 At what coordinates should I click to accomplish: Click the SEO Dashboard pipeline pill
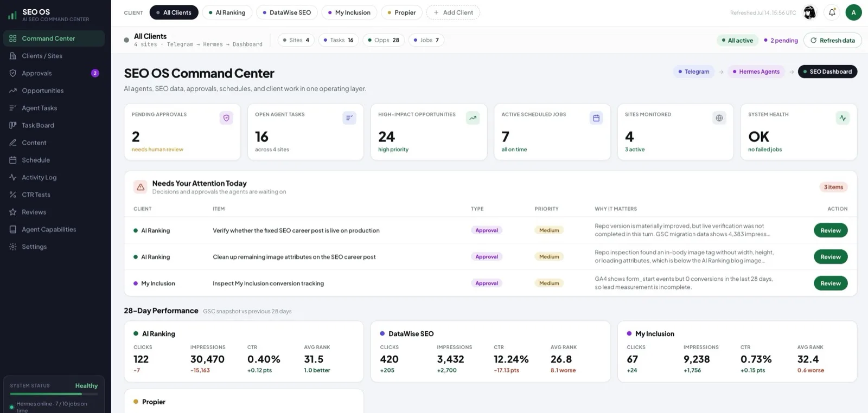pyautogui.click(x=827, y=72)
